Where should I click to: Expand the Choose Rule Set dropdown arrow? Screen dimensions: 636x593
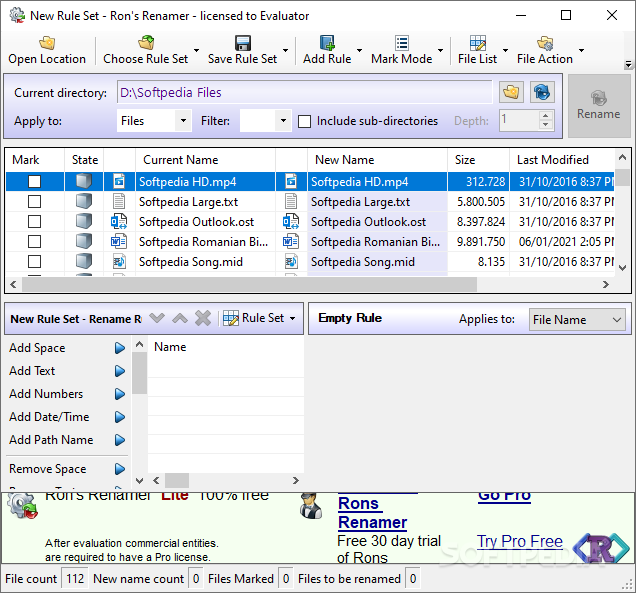(x=196, y=50)
